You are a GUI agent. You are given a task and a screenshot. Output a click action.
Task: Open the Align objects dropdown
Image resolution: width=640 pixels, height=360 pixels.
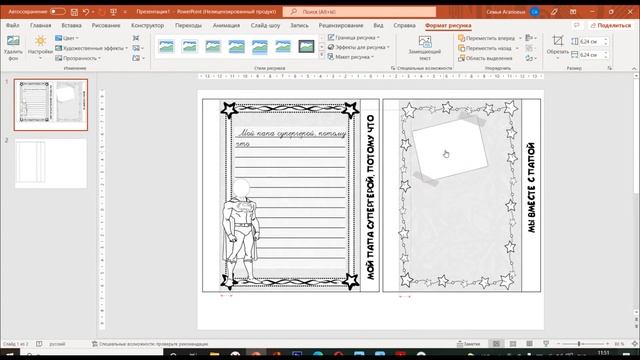click(531, 38)
